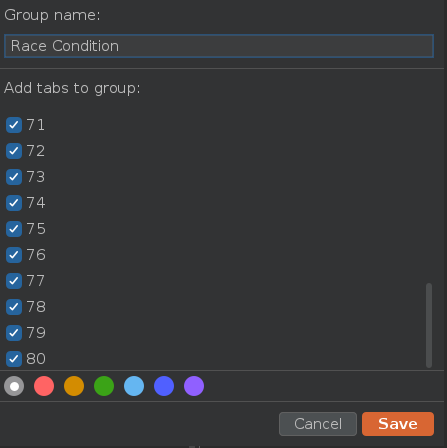Select the purple group color
Viewport: 447px width, 448px height.
pyautogui.click(x=194, y=386)
